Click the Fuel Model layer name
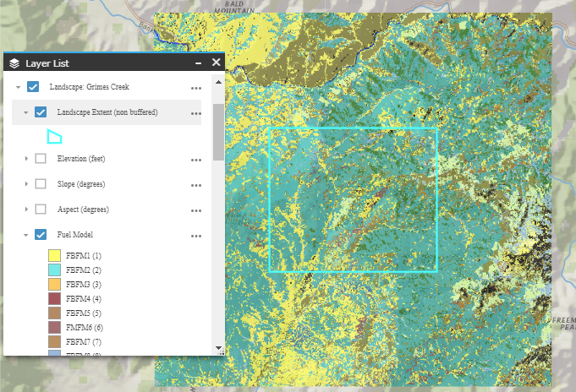 [x=75, y=235]
